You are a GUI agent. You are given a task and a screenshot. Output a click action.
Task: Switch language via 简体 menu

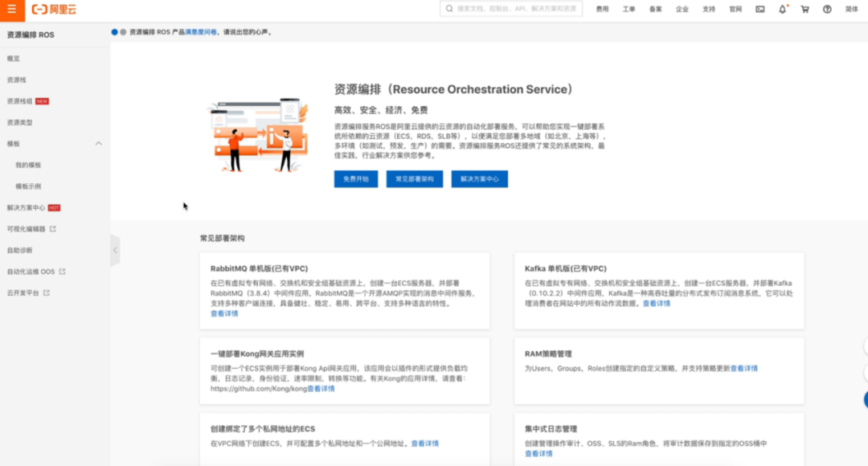pyautogui.click(x=851, y=10)
